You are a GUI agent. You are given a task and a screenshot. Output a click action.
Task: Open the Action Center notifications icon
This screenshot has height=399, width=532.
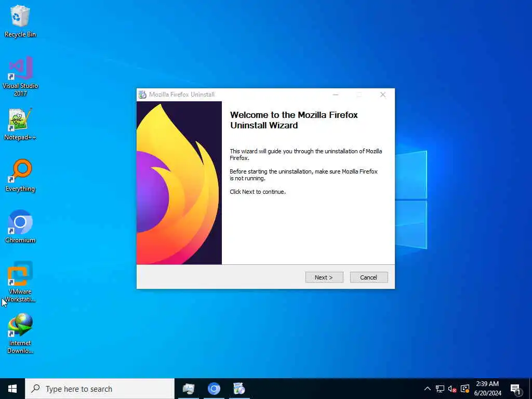(515, 389)
